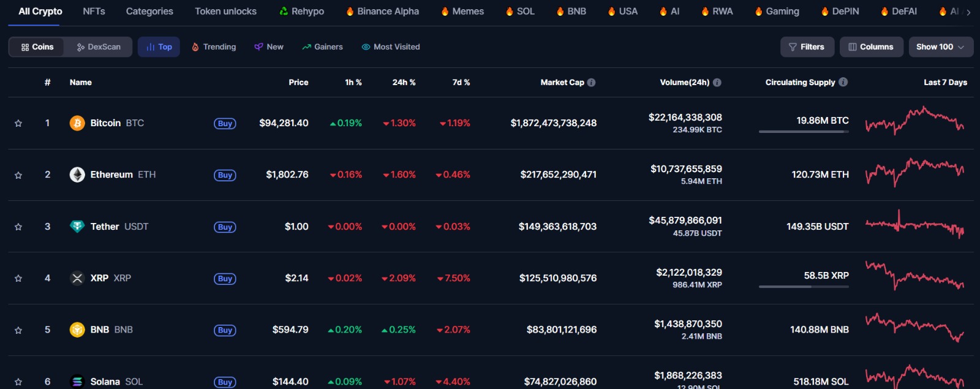This screenshot has width=980, height=389.
Task: Sort by the 24h % column header
Action: (x=404, y=82)
